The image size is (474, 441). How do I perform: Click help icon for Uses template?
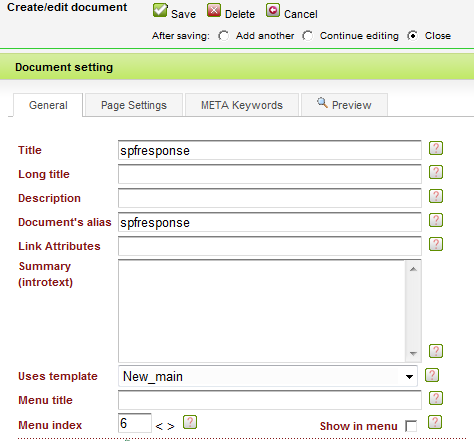coord(432,375)
